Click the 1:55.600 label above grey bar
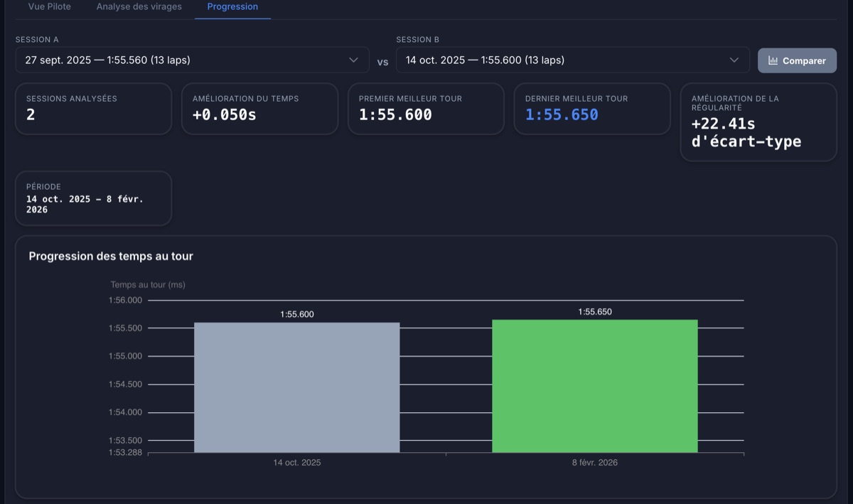 [297, 314]
